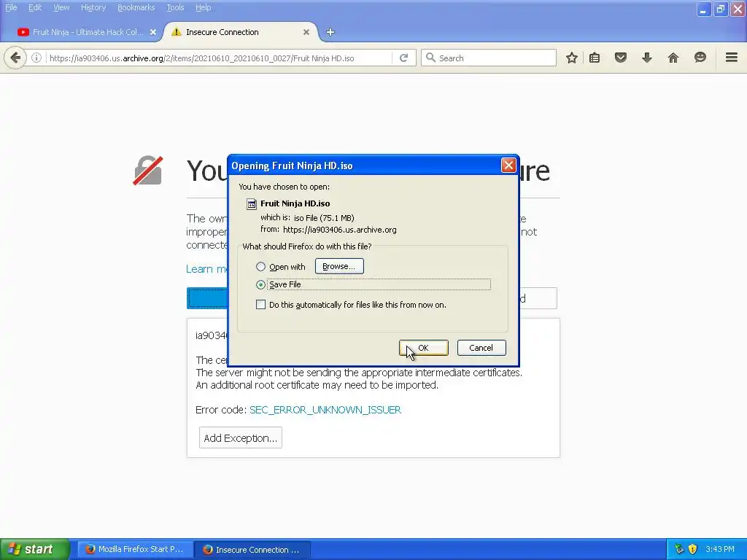
Task: Click the Browse... button
Action: click(339, 266)
